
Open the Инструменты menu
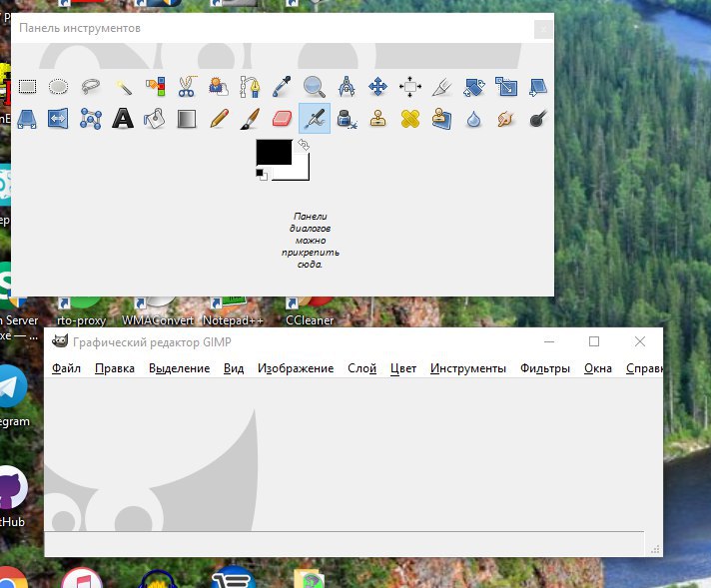[x=468, y=368]
